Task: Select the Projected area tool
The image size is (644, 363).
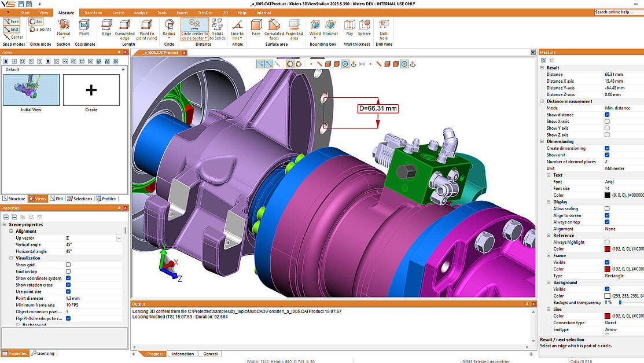Action: (294, 28)
